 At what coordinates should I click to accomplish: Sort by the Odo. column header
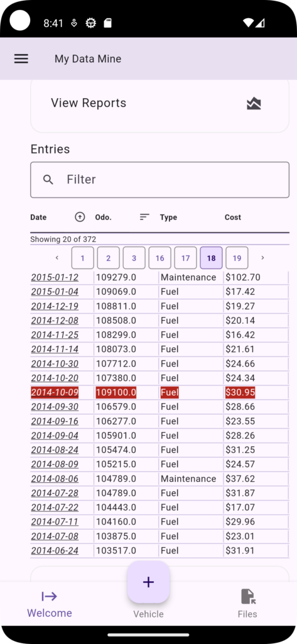[104, 217]
